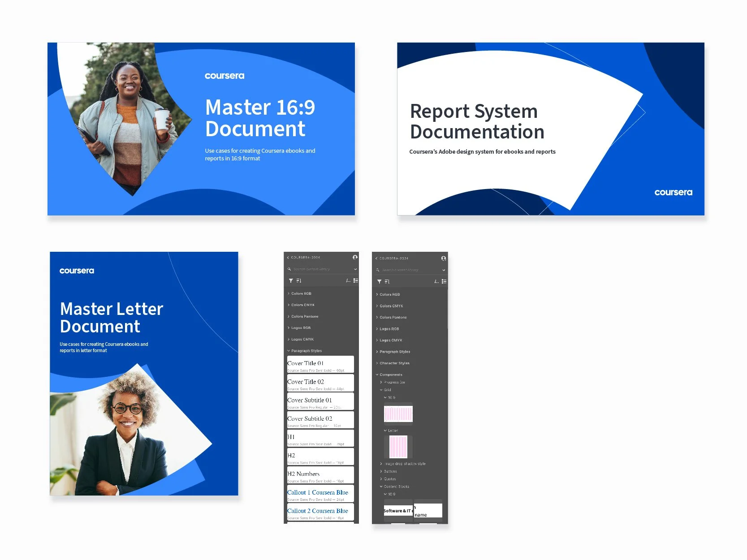Screen dimensions: 747x560
Task: Open the filter funnel in left library panel
Action: coord(291,281)
